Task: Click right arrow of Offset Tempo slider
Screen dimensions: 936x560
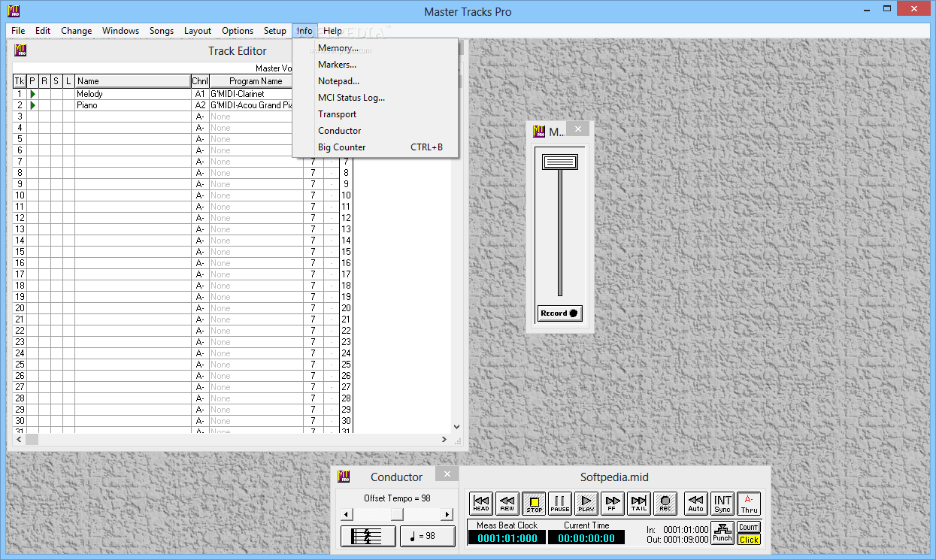Action: pos(447,514)
